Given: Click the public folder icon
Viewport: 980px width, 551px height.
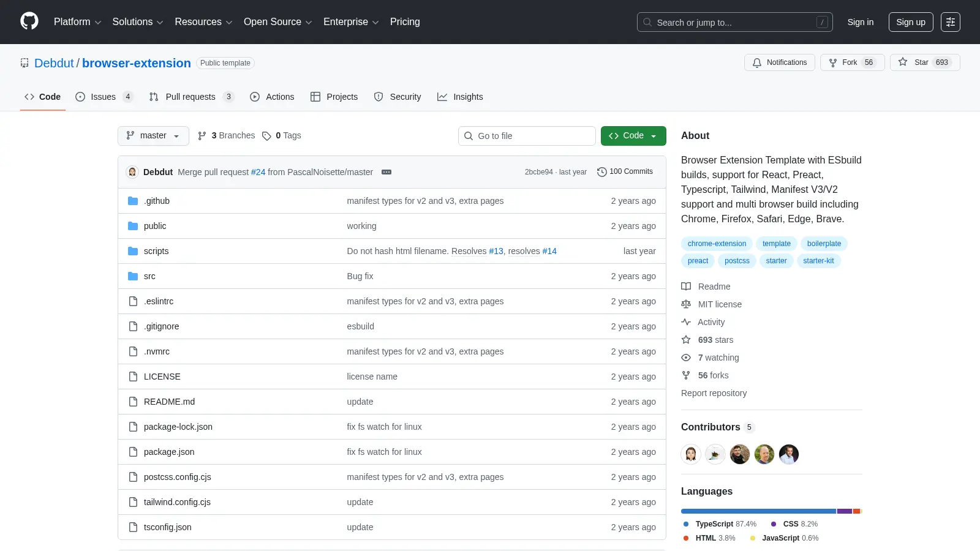Looking at the screenshot, I should click(133, 226).
